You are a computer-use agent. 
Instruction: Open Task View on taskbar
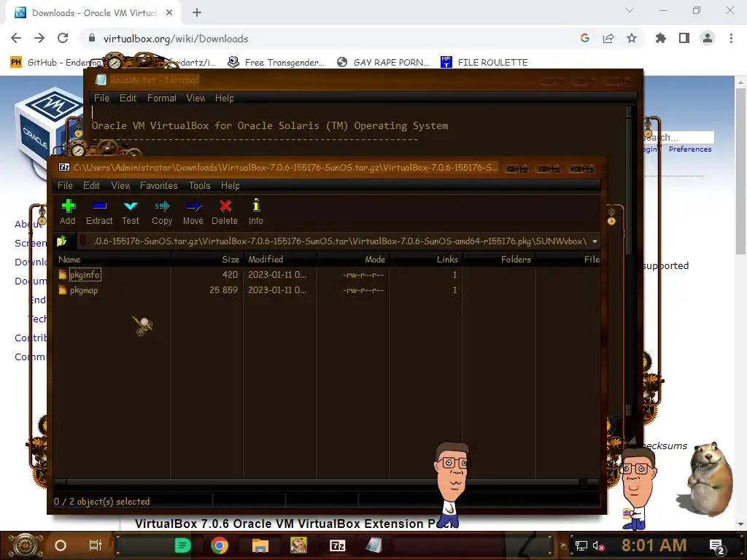(96, 545)
